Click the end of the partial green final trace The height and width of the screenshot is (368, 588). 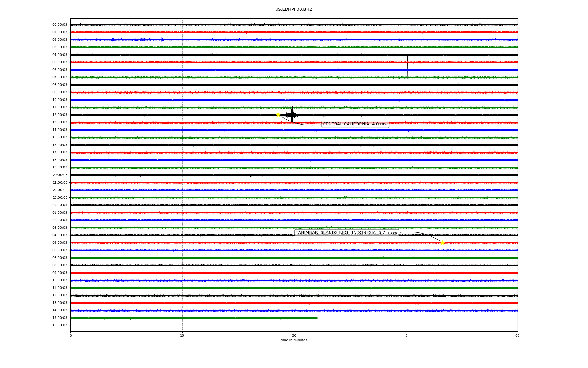click(317, 318)
